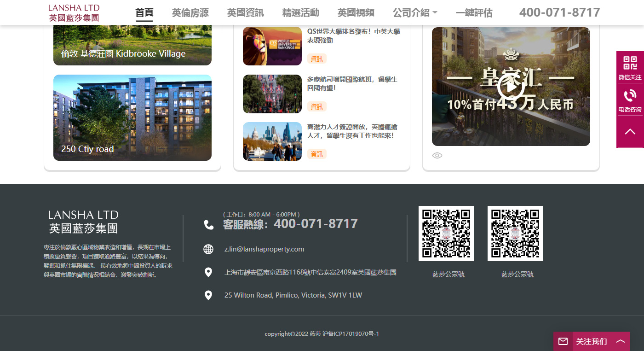Click the envelope icon beside 关注我们

[x=563, y=341]
